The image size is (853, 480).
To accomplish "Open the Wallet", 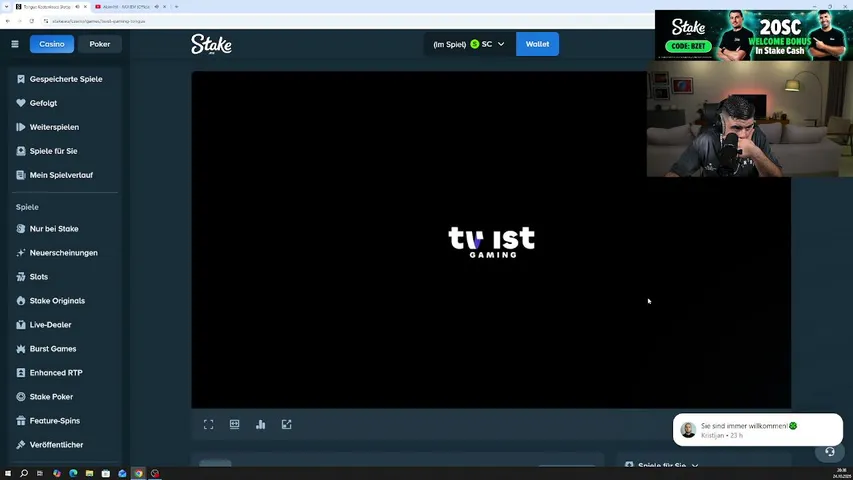I will tap(537, 44).
